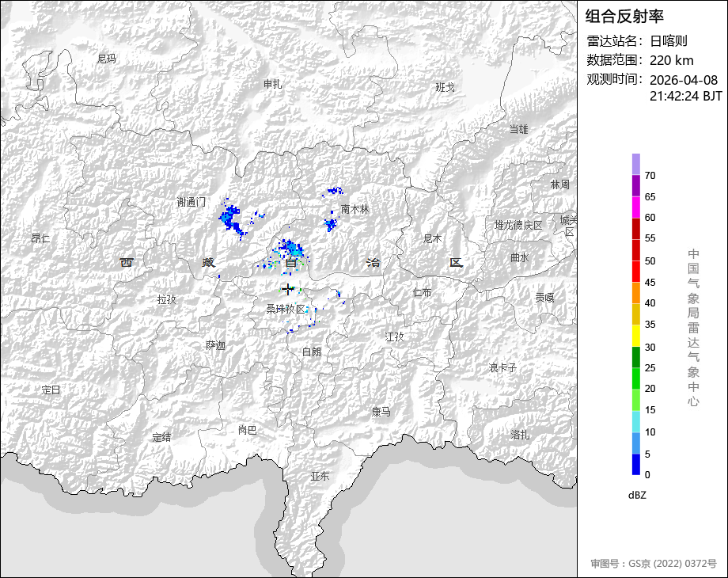Click the 堆龙德庆区 map label
Viewport: 728px width, 578px height.
pyautogui.click(x=518, y=225)
